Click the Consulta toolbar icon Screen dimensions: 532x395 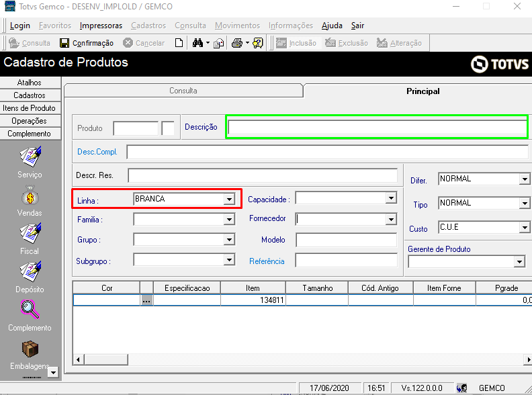14,43
